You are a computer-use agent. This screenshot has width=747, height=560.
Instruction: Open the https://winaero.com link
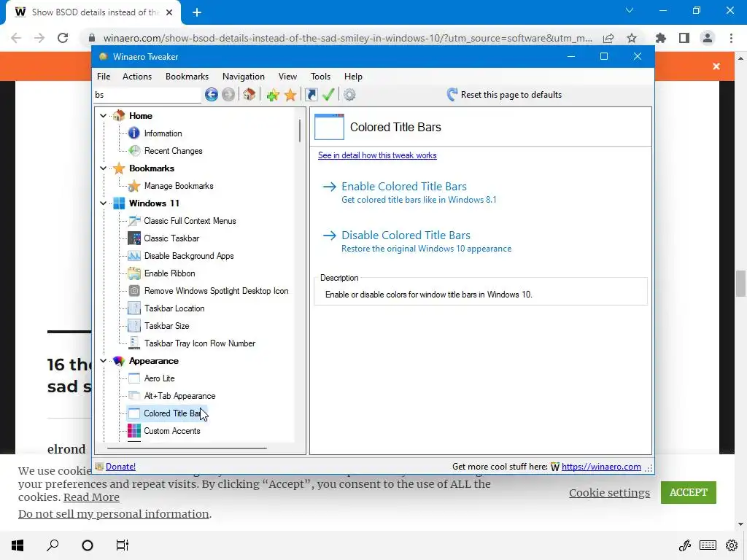(601, 467)
